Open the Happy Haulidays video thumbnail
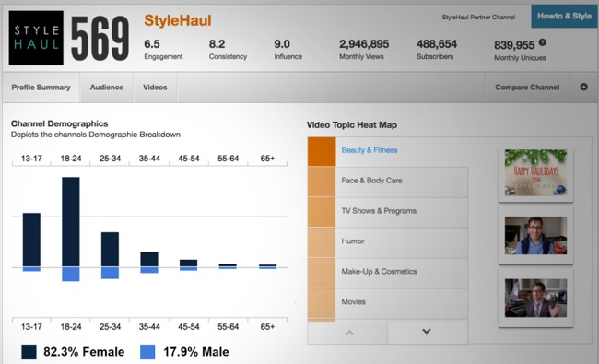The image size is (599, 364). click(535, 172)
